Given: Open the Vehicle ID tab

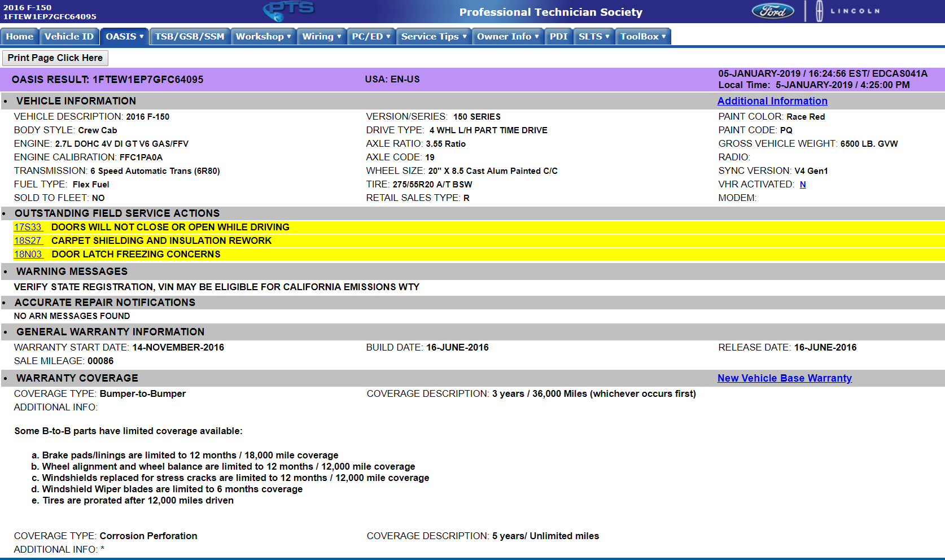Looking at the screenshot, I should coord(69,37).
